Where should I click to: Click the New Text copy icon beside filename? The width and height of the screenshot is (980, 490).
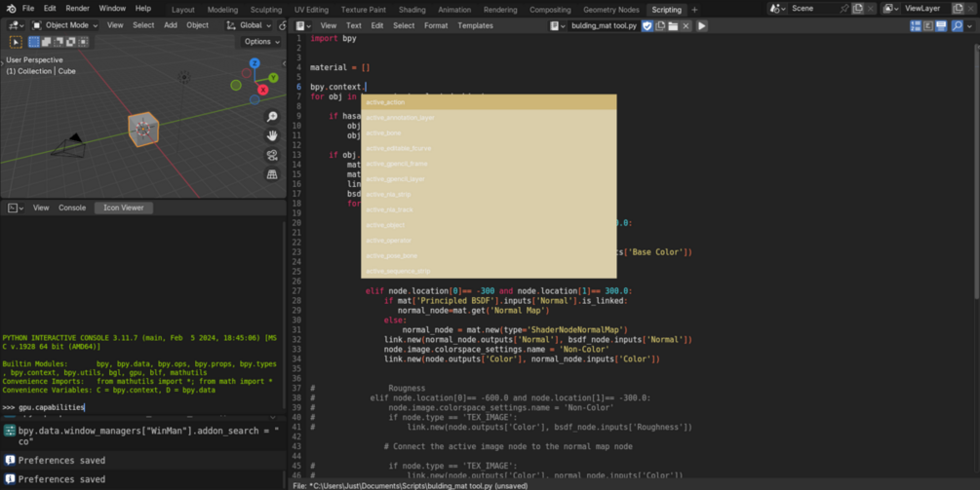pos(660,25)
